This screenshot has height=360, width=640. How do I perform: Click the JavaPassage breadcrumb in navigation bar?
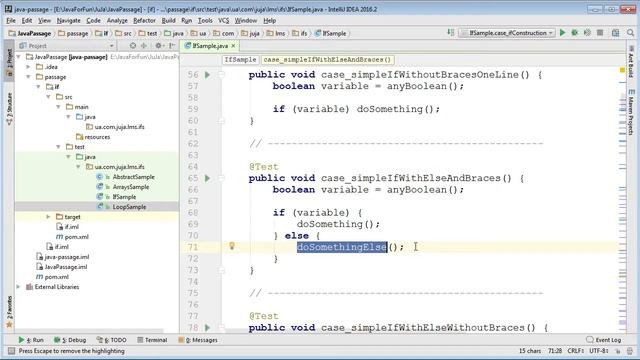click(30, 33)
